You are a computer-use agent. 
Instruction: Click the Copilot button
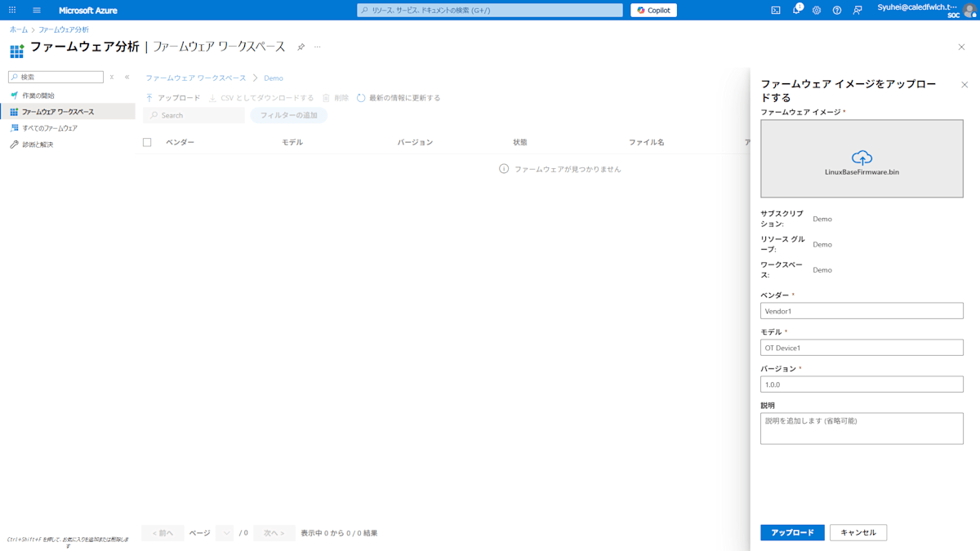(653, 11)
